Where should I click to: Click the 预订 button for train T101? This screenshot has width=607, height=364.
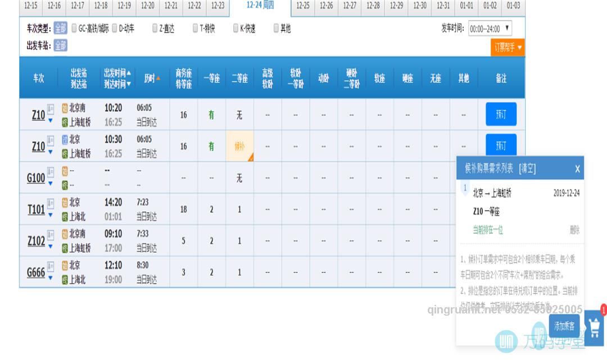click(x=500, y=209)
